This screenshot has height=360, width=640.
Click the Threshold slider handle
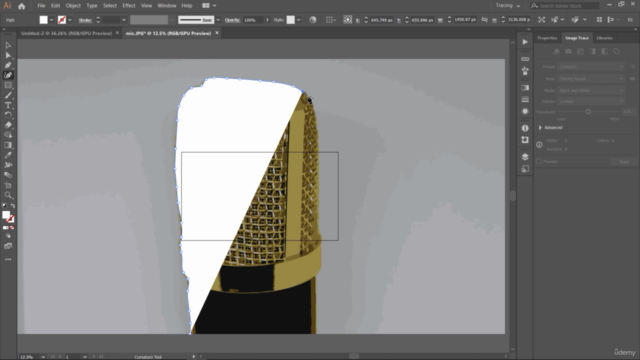coord(588,111)
